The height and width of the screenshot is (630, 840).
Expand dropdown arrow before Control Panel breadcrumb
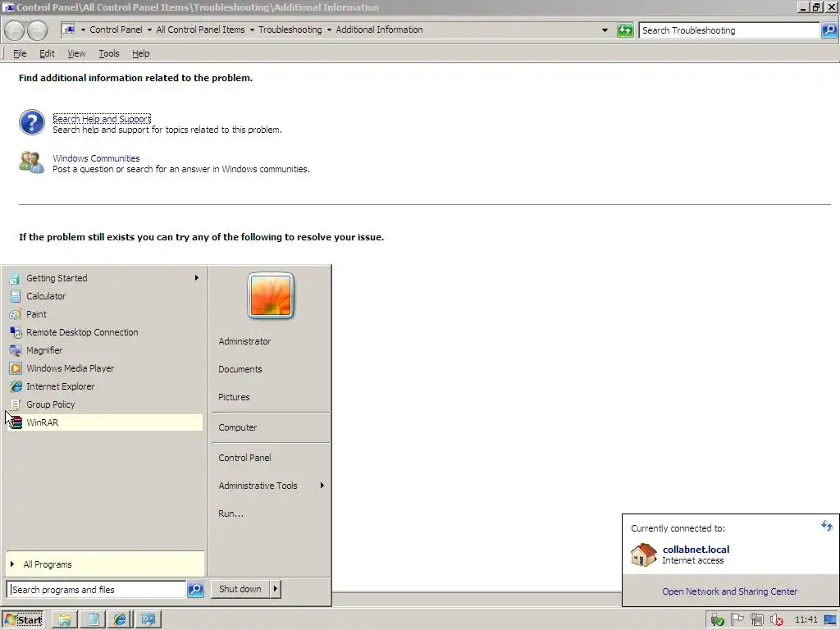pos(83,30)
